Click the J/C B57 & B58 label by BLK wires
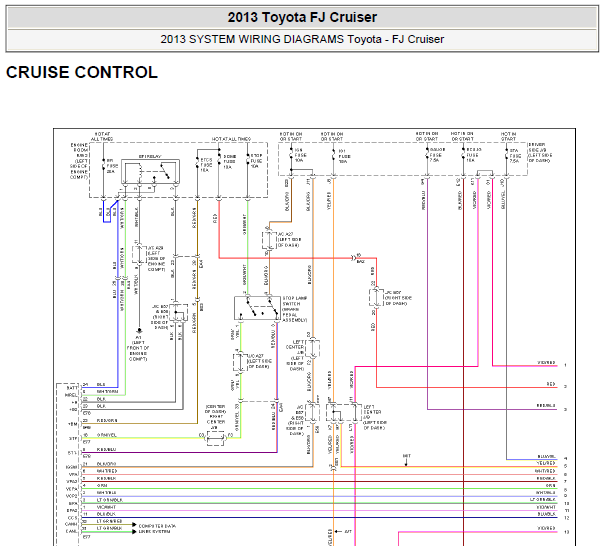Viewport: 605px width, 546px height. pyautogui.click(x=161, y=317)
